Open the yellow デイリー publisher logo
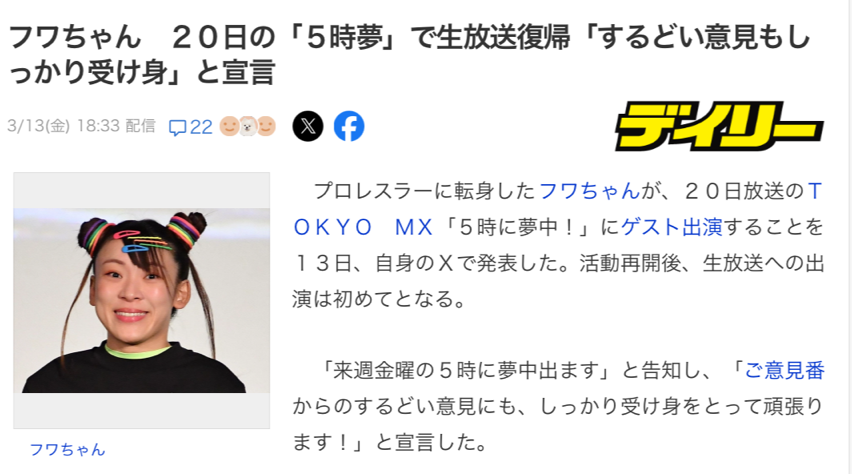This screenshot has height=474, width=852. [x=719, y=126]
